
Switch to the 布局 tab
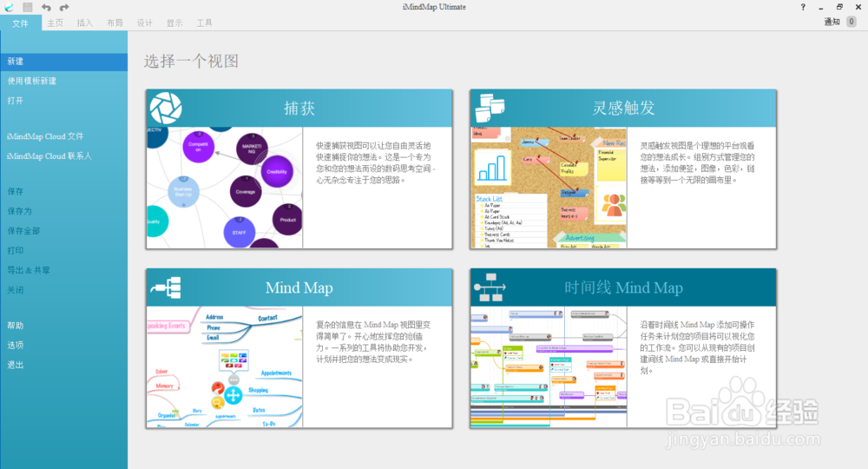(x=115, y=23)
